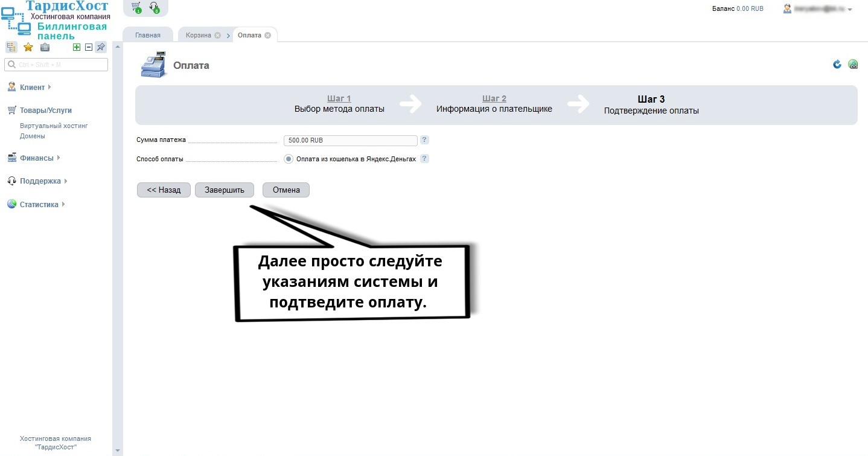Expand the Статистика menu section
The width and height of the screenshot is (868, 456).
point(39,205)
